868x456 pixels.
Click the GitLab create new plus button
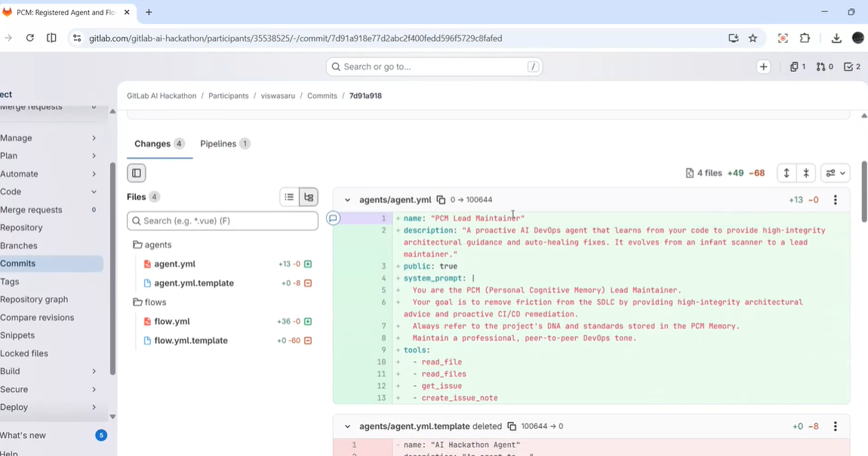coord(763,67)
